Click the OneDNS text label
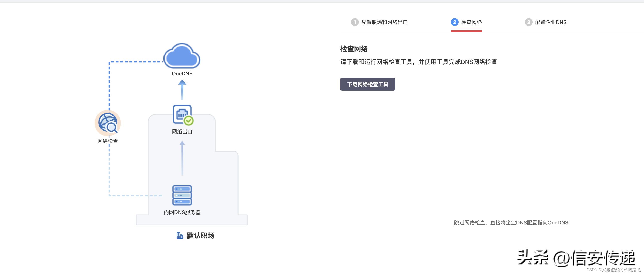This screenshot has height=274, width=644. coord(182,74)
